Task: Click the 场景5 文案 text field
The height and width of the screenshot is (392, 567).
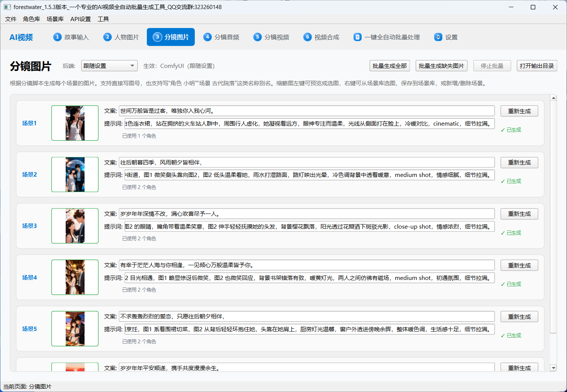Action: (307, 317)
